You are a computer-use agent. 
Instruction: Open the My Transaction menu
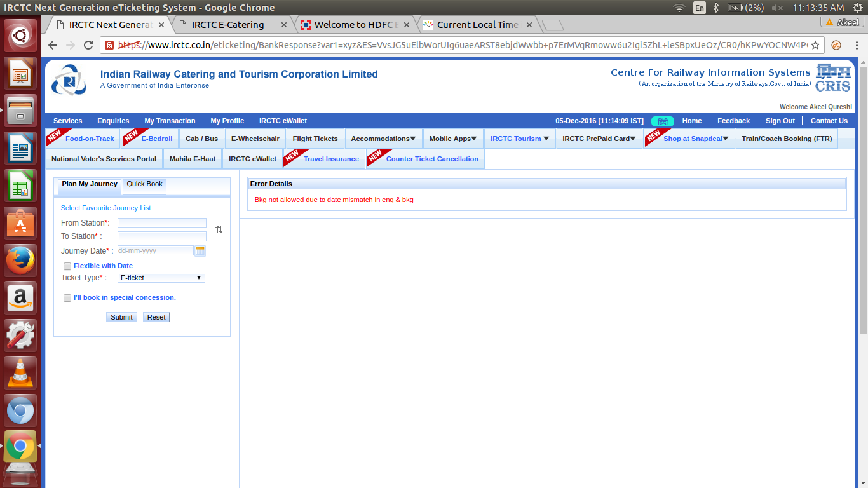(x=170, y=121)
